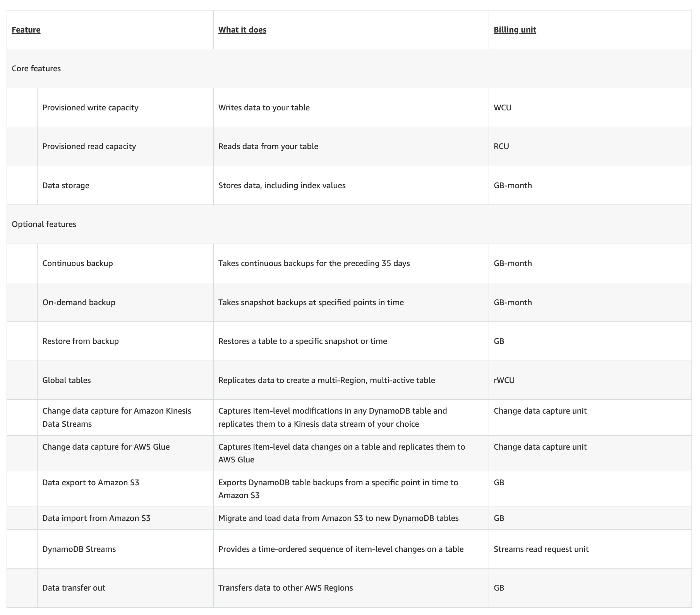The image size is (700, 615).
Task: Click the Data import from Amazon S3 cell
Action: (96, 518)
